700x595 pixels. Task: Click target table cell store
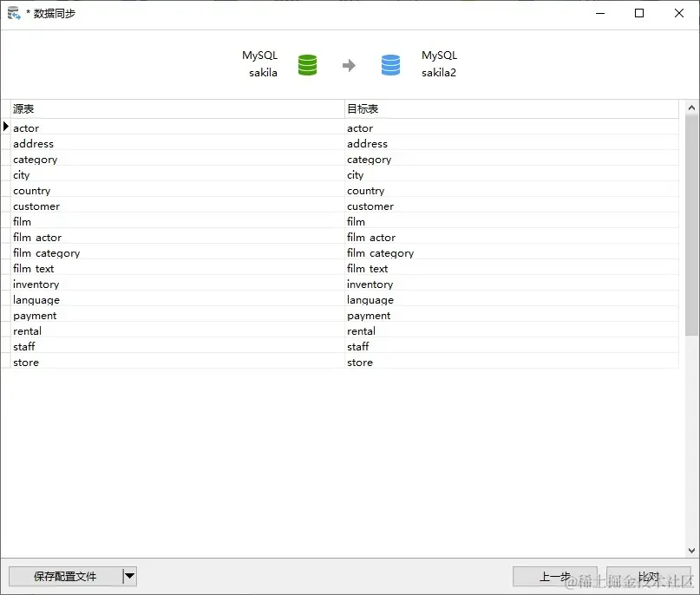tap(512, 361)
